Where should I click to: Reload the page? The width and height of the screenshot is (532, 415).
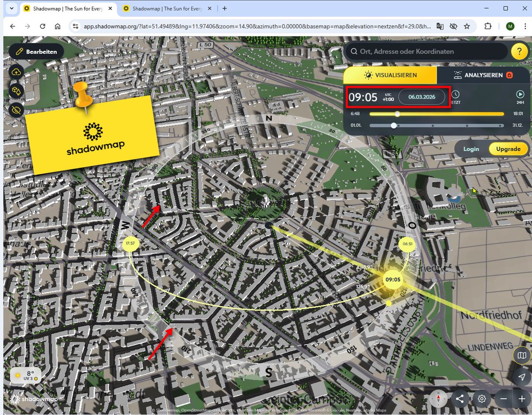point(43,26)
